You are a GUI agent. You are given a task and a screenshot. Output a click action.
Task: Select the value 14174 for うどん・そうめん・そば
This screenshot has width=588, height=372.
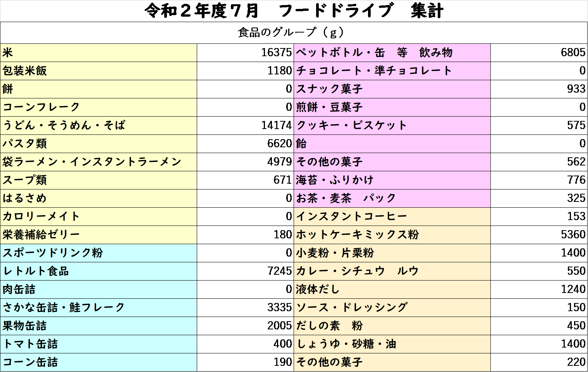coord(245,126)
